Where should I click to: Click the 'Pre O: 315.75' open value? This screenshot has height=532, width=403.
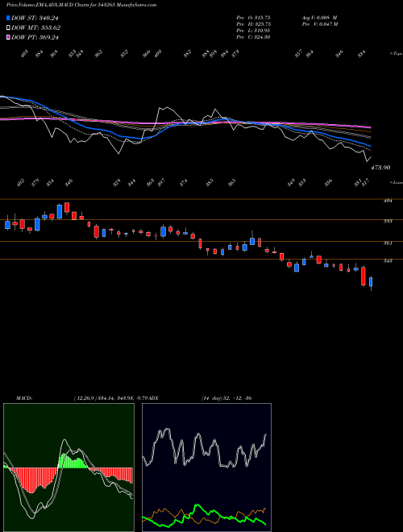(253, 18)
